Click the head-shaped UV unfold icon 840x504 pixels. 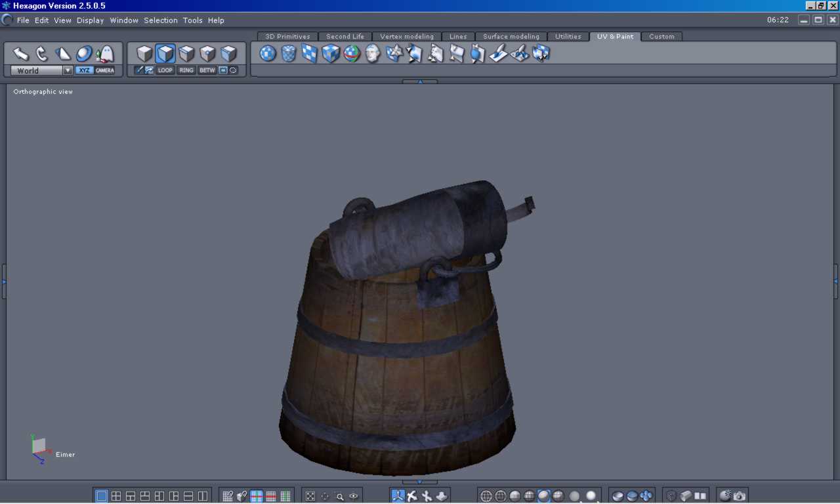[373, 54]
